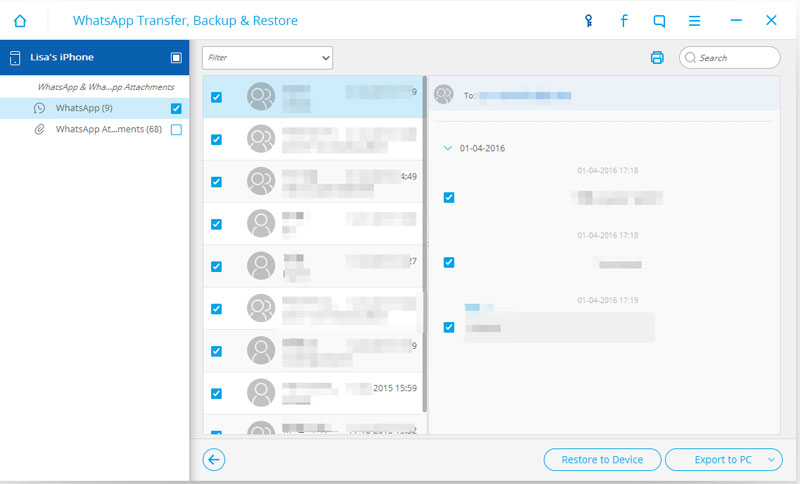Screen dimensions: 800x484
Task: Uncheck the first chat's checkbox
Action: click(216, 97)
